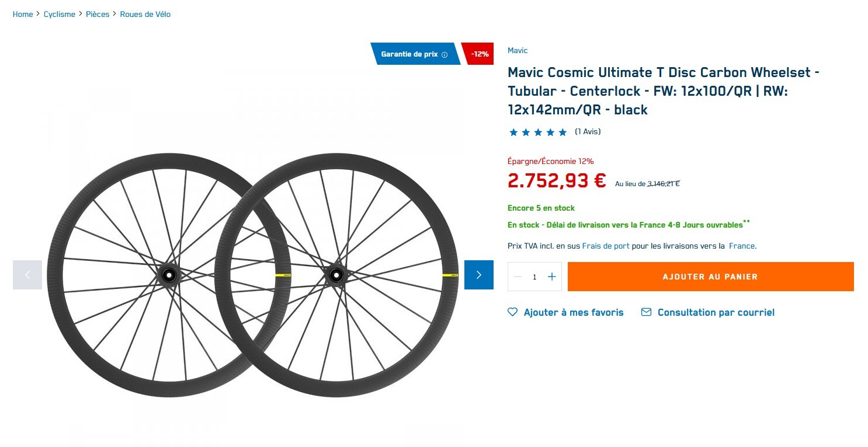Click the envelope email consultation icon
Screen dimensions: 868x447
[646, 312]
